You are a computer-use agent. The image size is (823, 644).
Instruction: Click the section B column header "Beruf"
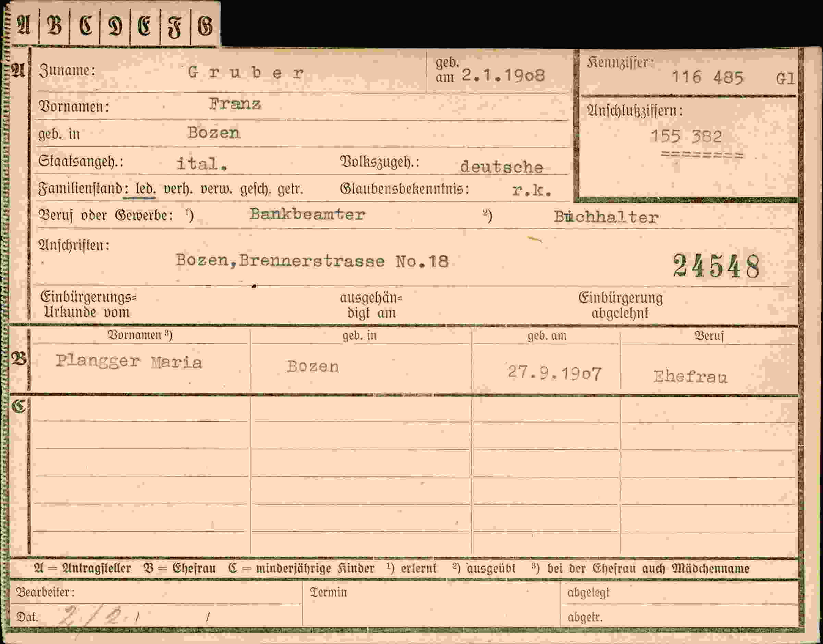tap(709, 336)
